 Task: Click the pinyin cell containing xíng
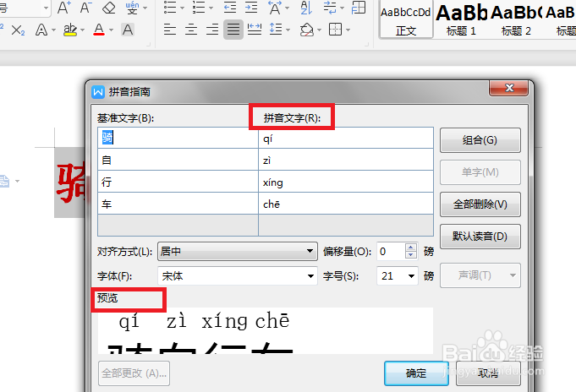[x=346, y=182]
